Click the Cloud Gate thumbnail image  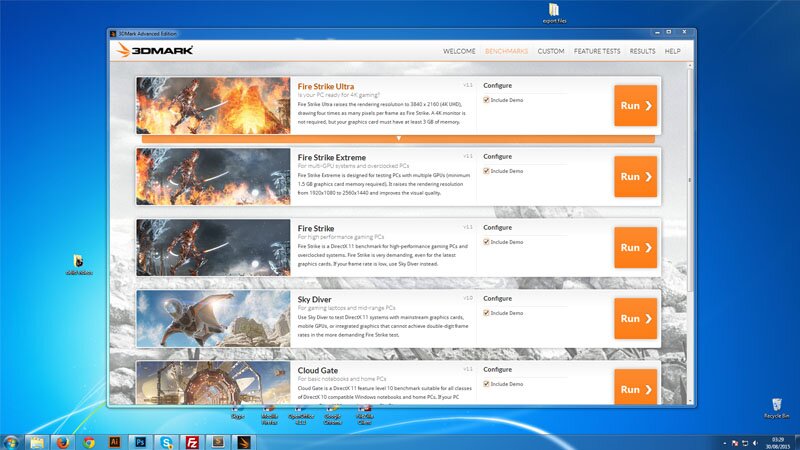click(213, 383)
